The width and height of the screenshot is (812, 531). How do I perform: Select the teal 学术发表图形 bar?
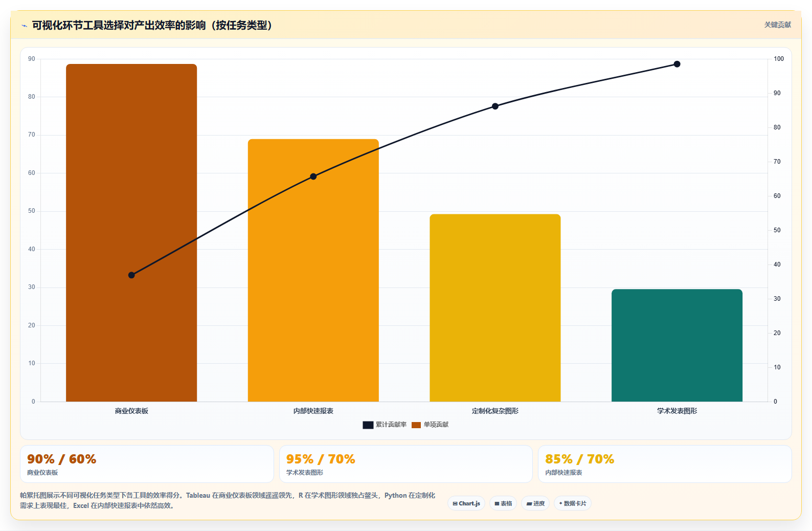click(677, 345)
